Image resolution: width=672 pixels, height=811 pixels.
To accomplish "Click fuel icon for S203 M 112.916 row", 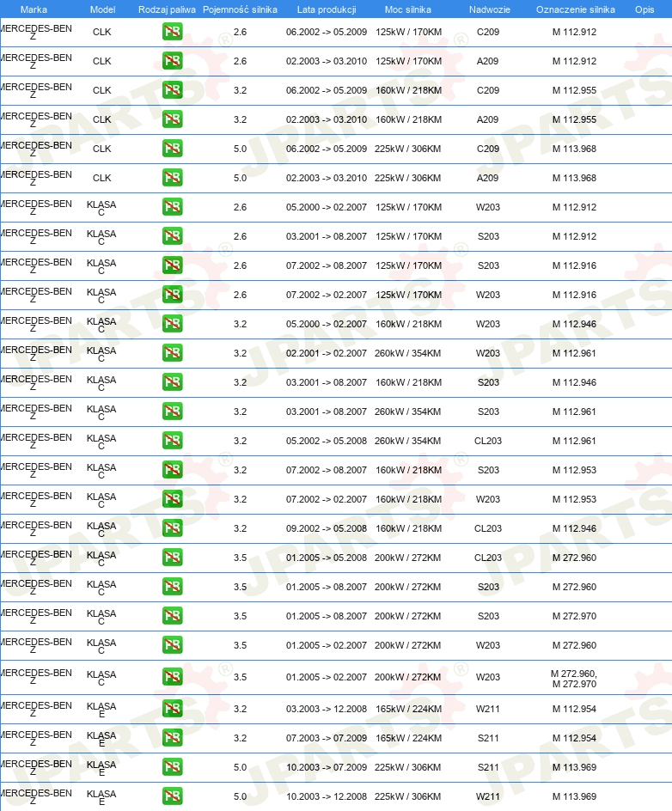I will click(x=172, y=265).
